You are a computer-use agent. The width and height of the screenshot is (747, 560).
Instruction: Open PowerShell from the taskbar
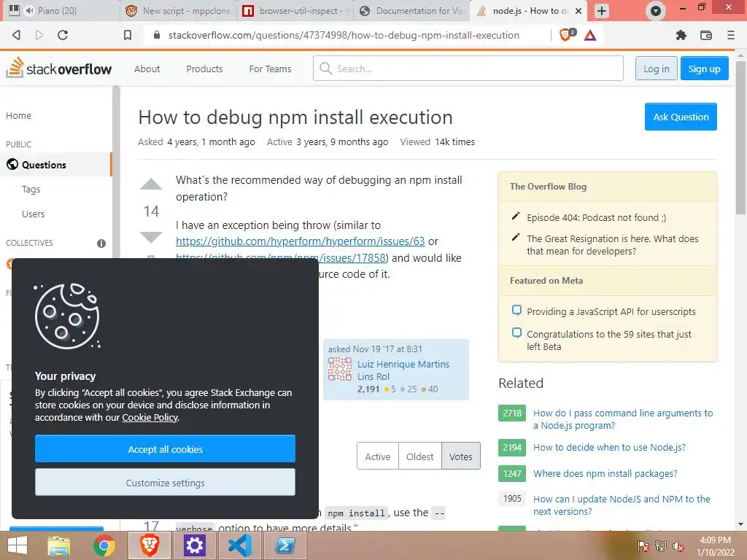pos(285,545)
